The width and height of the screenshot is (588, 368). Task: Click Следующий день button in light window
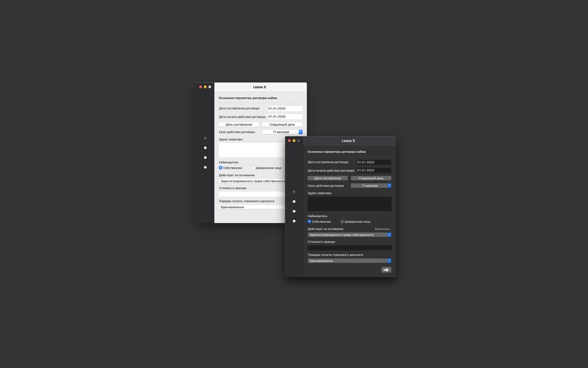click(x=282, y=124)
